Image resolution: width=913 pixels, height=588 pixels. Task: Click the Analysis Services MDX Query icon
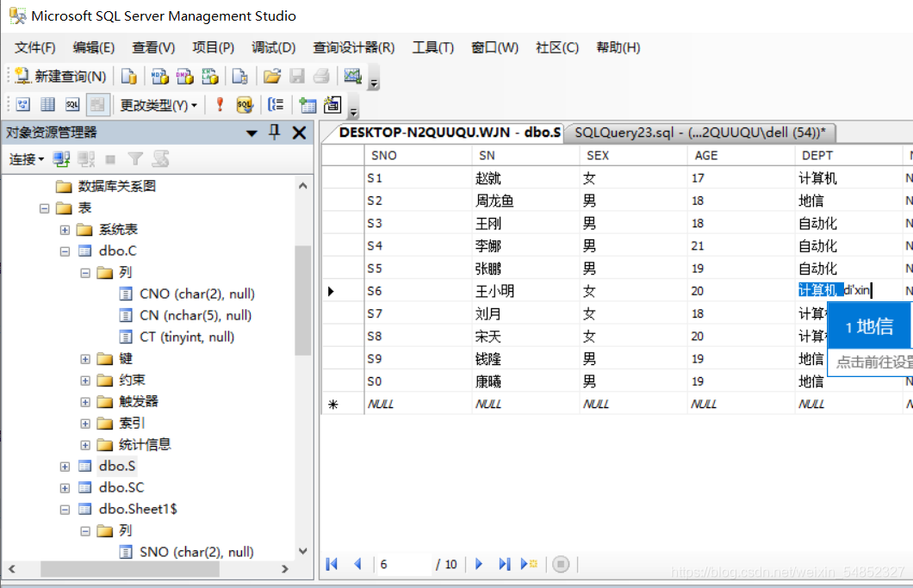pyautogui.click(x=159, y=77)
